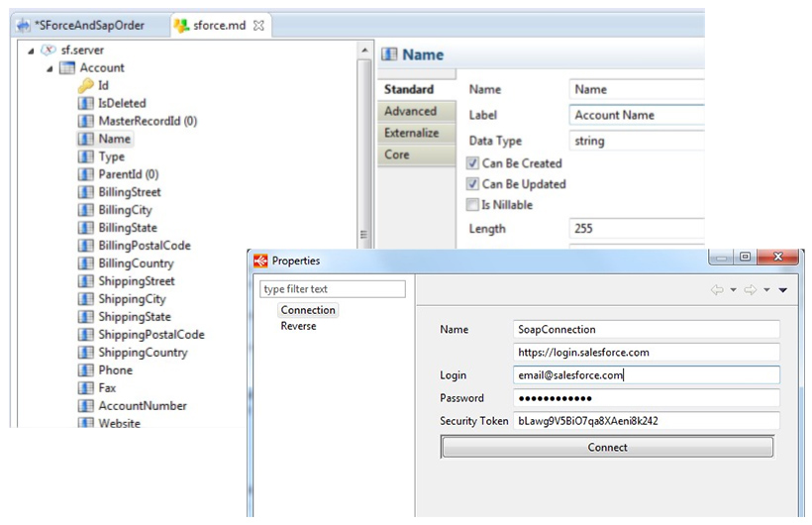812x525 pixels.
Task: Click the ShippingStreet column icon
Action: 85,281
